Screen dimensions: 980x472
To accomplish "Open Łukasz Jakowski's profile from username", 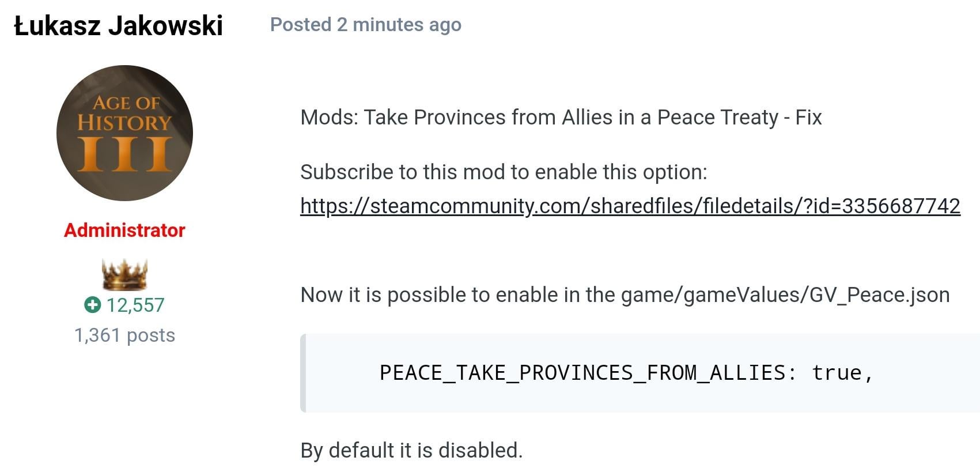I will pyautogui.click(x=118, y=26).
